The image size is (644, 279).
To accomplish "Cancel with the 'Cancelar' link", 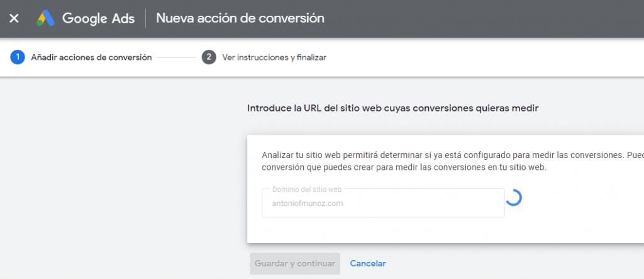I will tap(368, 264).
